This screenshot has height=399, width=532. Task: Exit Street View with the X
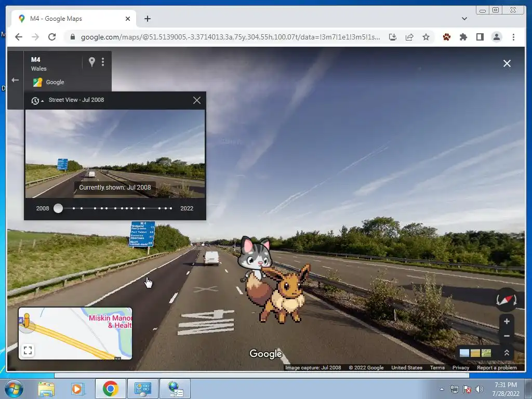click(x=507, y=63)
